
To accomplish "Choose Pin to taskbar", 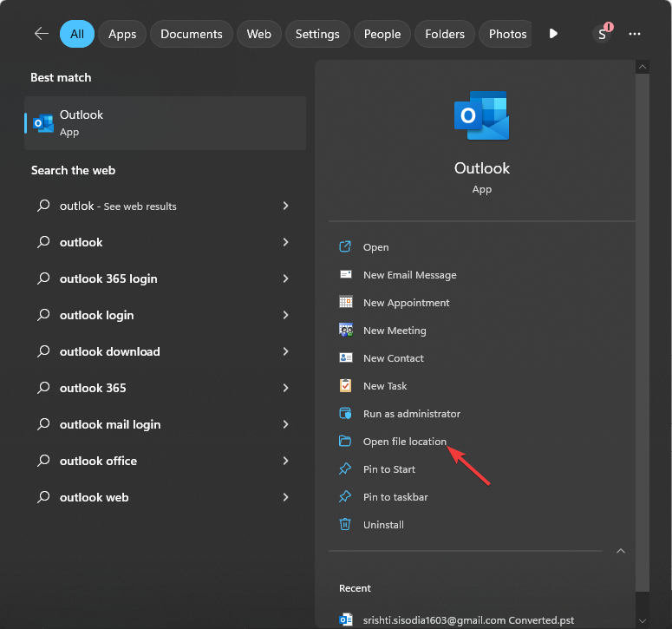I will click(x=395, y=497).
